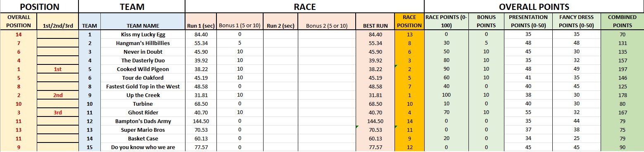The image size is (644, 152).
Task: Click presentation points 55 for Ghost Rider
Action: point(528,112)
